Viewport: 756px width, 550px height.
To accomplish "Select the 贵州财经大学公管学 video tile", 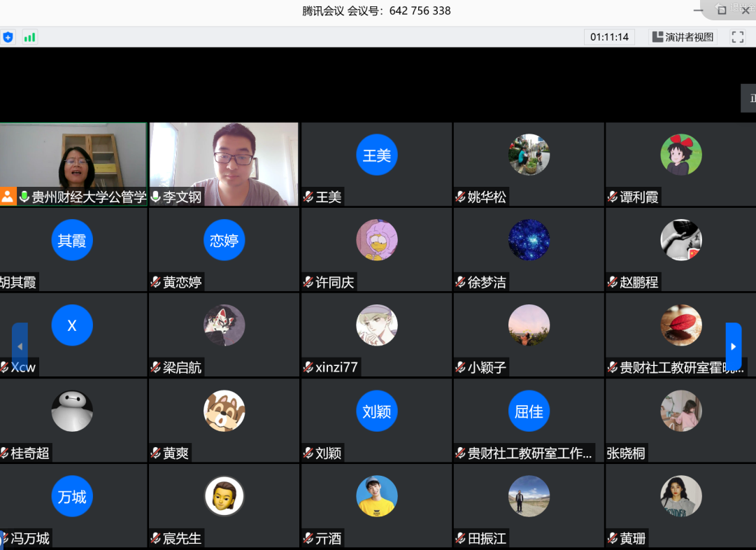I will pos(73,158).
